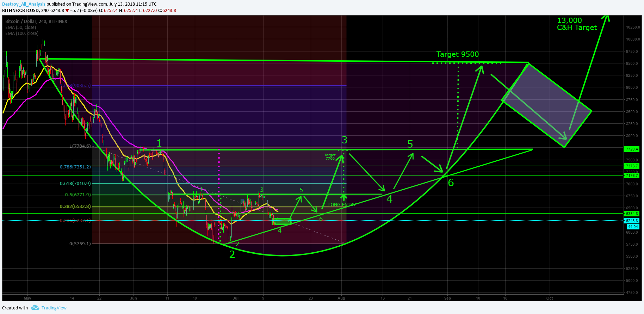Click the 10000.0 price axis tick
This screenshot has height=314, width=644.
[633, 39]
